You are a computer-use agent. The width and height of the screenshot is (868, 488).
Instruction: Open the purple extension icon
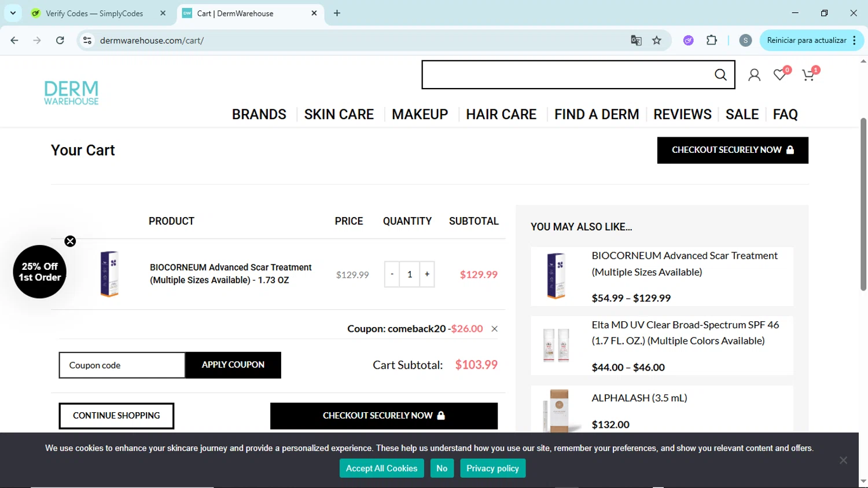point(689,41)
